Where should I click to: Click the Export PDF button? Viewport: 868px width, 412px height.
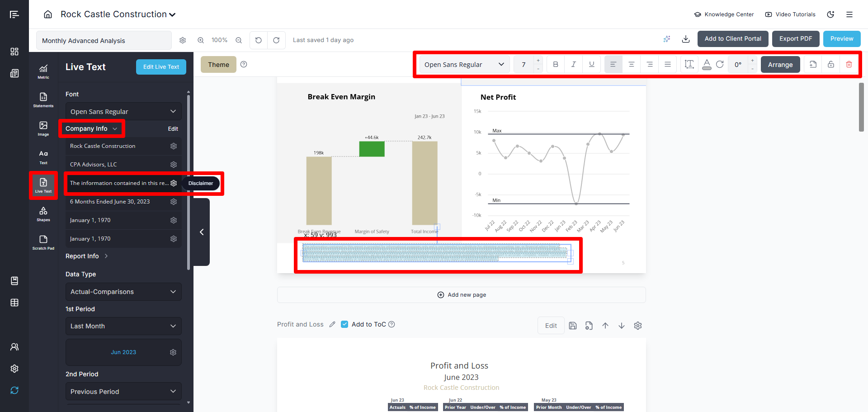(x=795, y=39)
